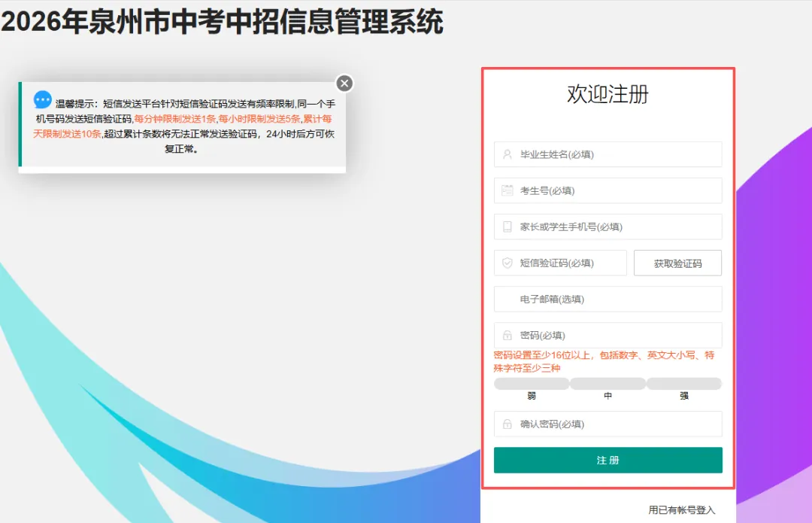
Task: Click the 弱 password strength bar
Action: tap(532, 384)
